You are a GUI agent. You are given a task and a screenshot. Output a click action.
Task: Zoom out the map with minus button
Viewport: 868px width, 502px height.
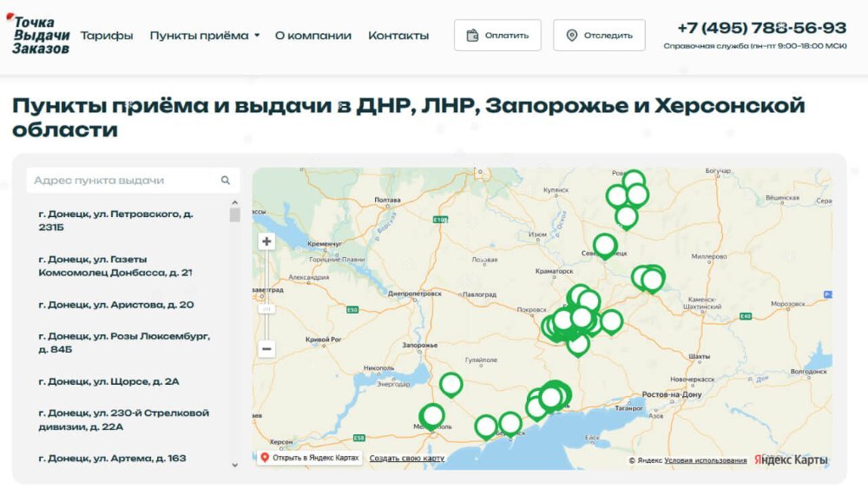(x=266, y=349)
